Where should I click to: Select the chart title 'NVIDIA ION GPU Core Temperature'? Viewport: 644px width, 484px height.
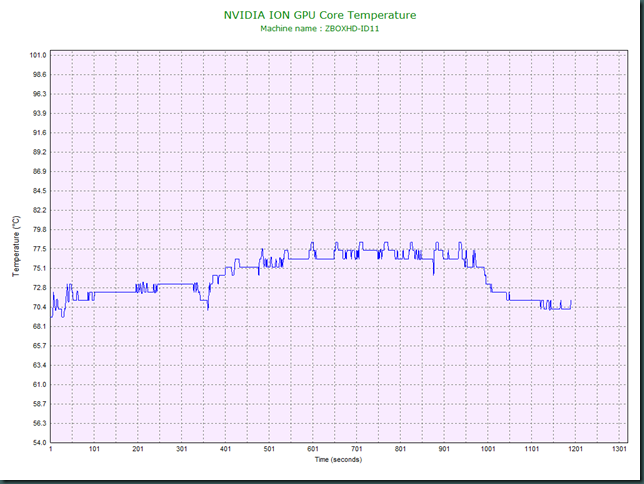(x=320, y=15)
